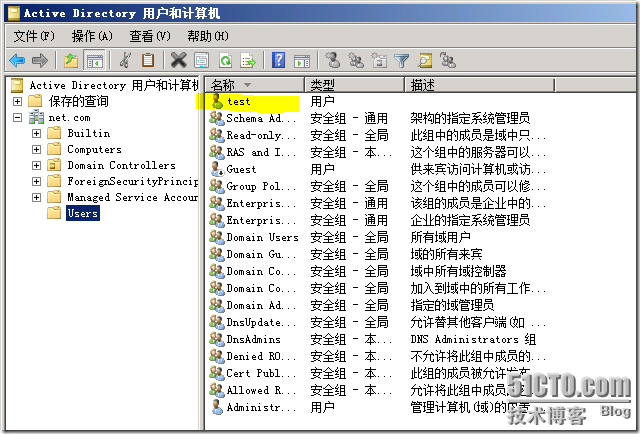Screen dimensions: 640x434
Task: Open the 查看(V) menu
Action: (x=150, y=36)
